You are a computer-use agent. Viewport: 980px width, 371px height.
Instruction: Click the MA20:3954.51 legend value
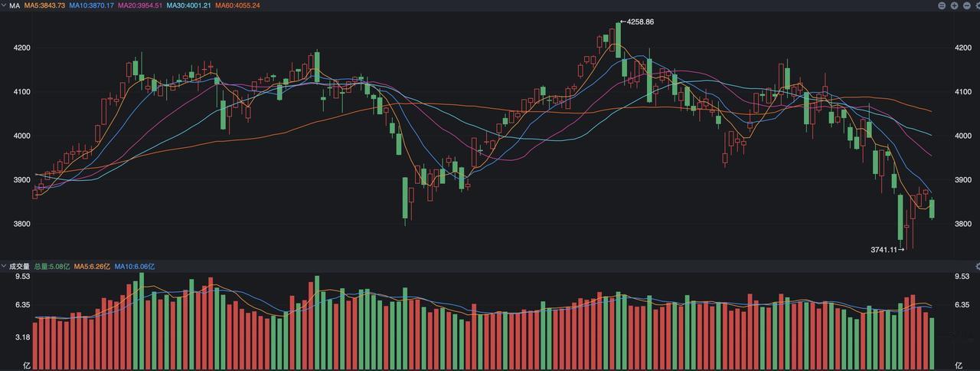point(140,5)
